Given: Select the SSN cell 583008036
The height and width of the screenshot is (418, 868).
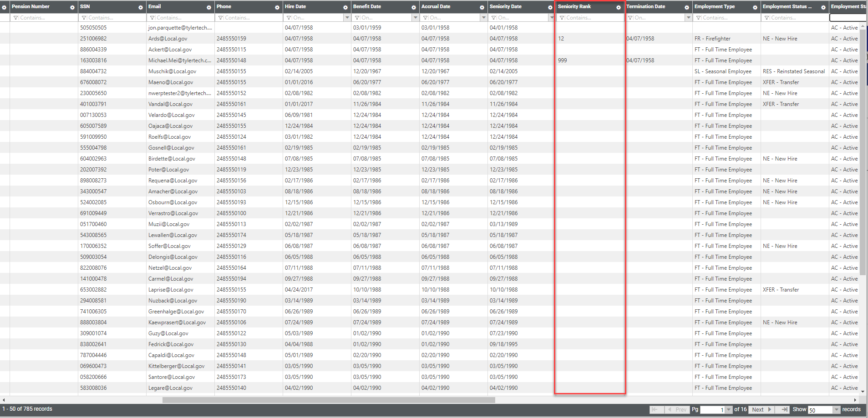Looking at the screenshot, I should pos(93,388).
